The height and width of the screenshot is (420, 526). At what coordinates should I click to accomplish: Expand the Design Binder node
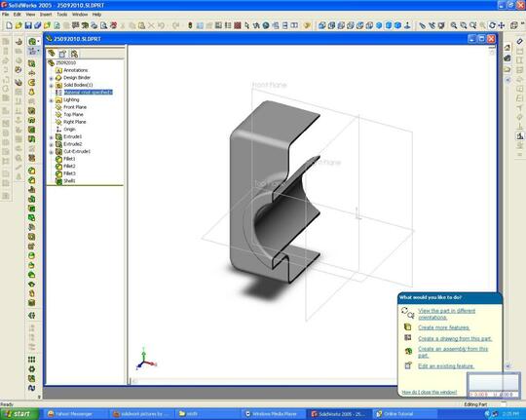click(52, 78)
